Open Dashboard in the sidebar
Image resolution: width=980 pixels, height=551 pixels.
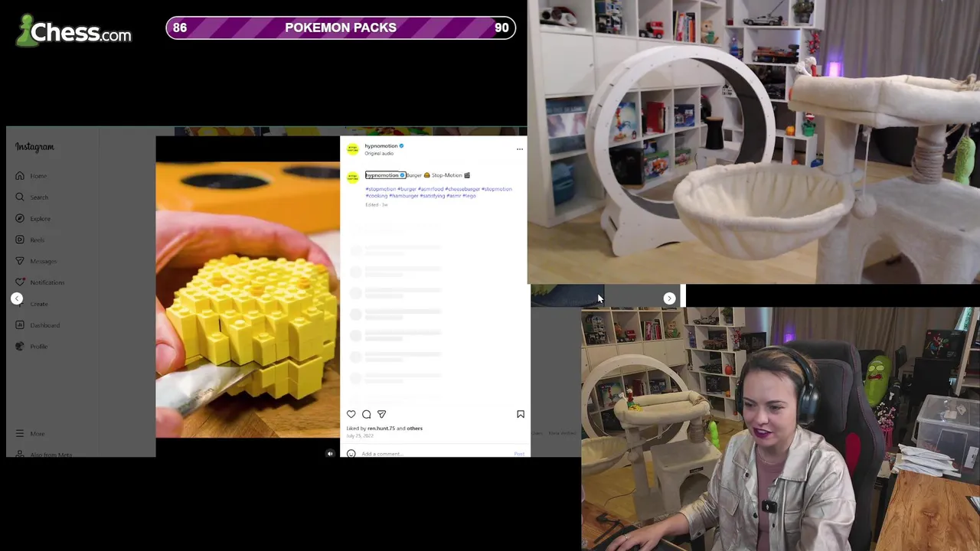[x=37, y=325]
